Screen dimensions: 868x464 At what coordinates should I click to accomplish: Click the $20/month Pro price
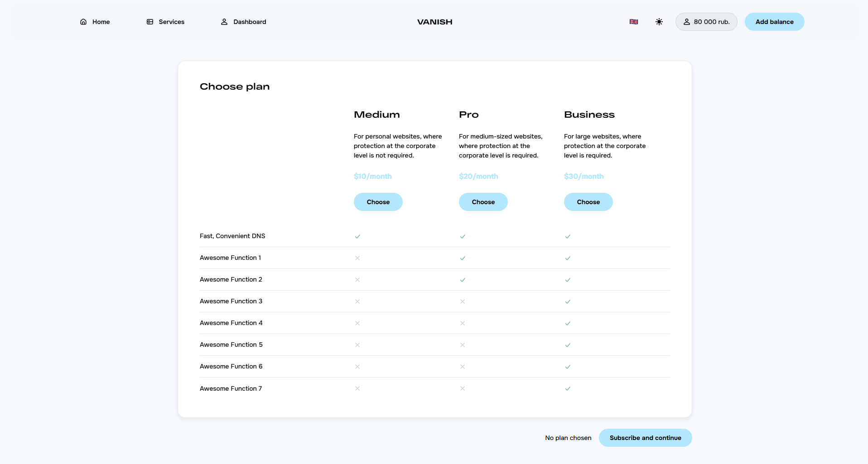(478, 177)
